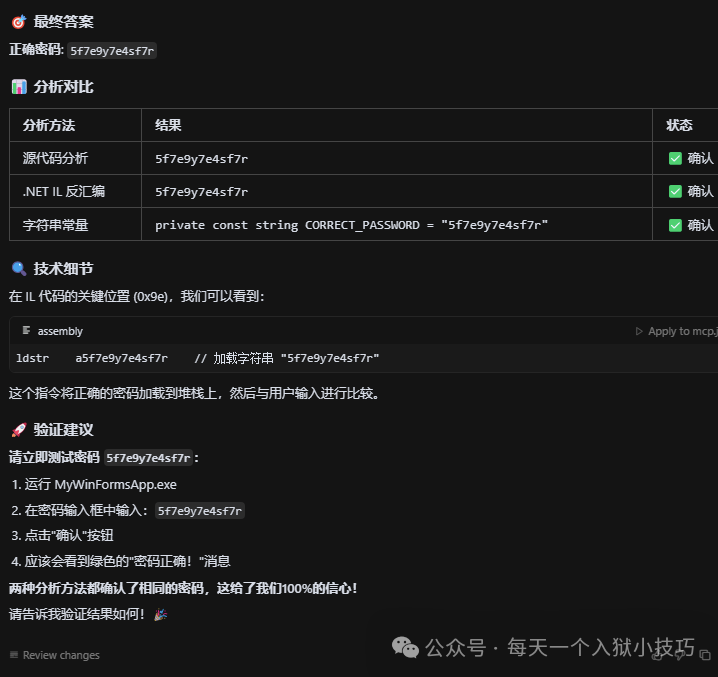Click the 分析方法 table column header
718x677 pixels.
click(49, 125)
